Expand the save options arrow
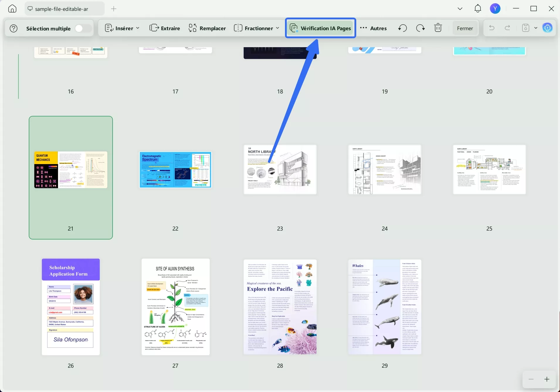560x392 pixels. (x=536, y=28)
